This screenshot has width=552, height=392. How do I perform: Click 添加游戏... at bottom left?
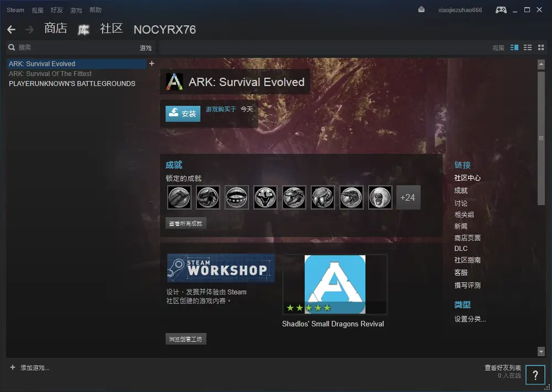click(35, 368)
